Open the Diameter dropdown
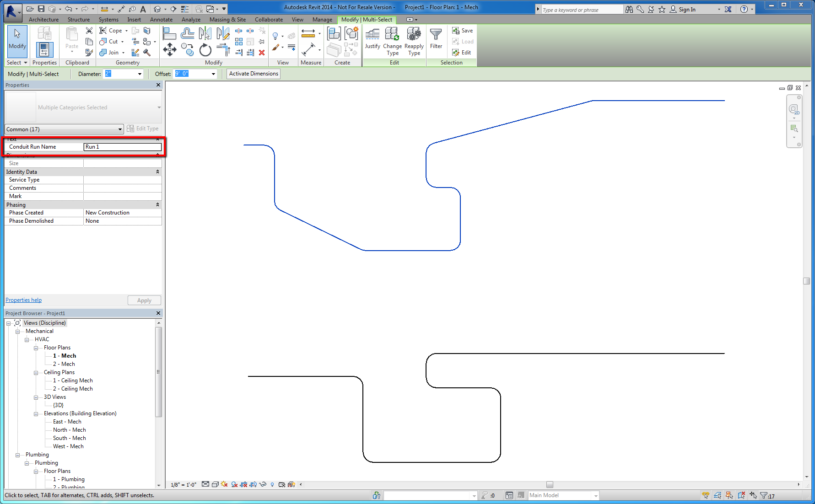 coord(140,74)
